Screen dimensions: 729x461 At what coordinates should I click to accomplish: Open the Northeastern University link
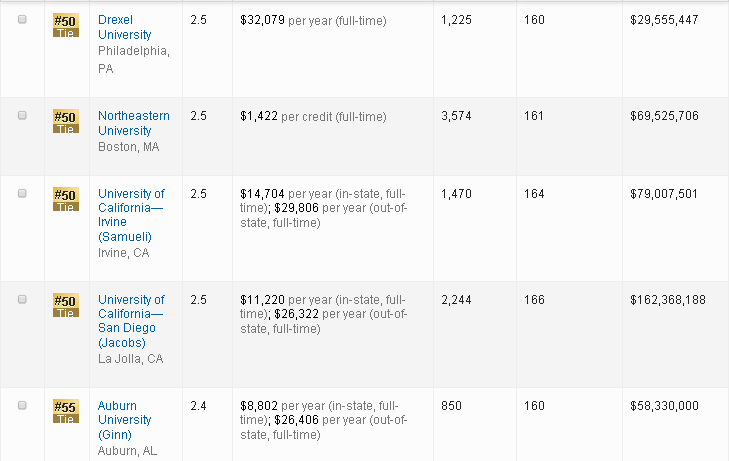coord(133,123)
